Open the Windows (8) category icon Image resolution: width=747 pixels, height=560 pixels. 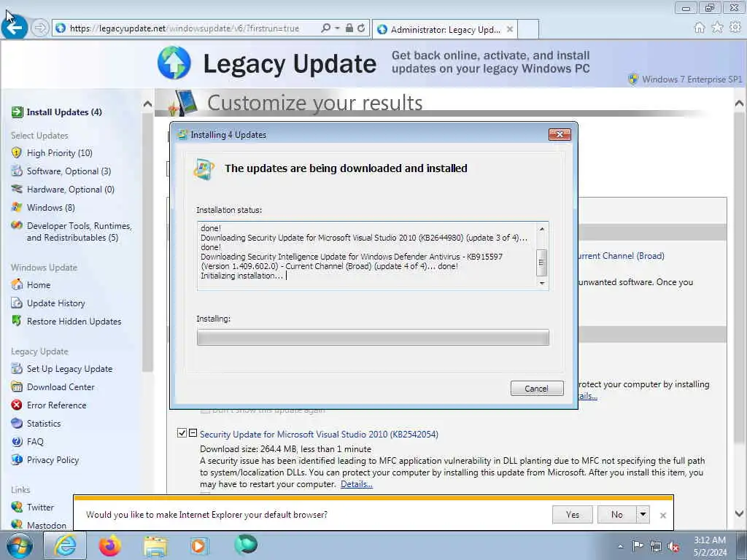click(17, 208)
